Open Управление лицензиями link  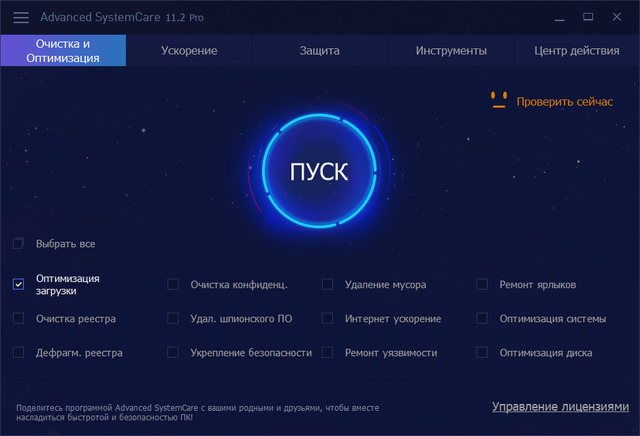(560, 407)
